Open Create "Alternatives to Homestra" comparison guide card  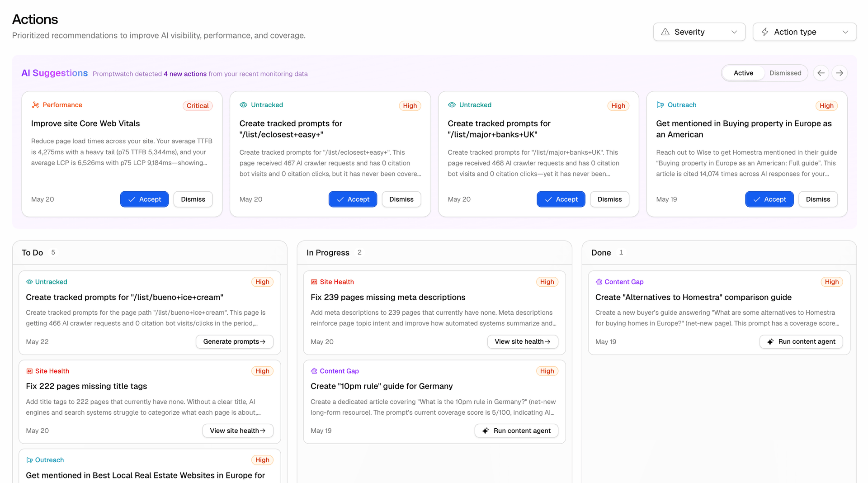(719, 313)
